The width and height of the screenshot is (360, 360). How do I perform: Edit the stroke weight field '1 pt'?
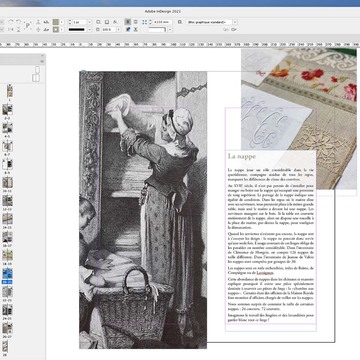pos(79,22)
